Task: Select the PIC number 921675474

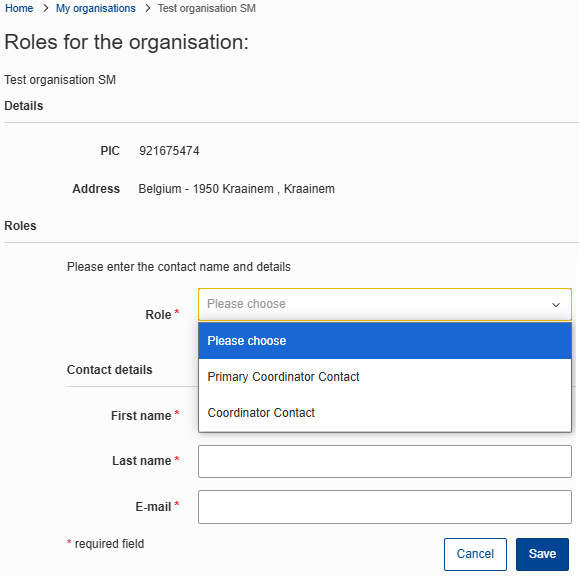Action: (x=169, y=151)
